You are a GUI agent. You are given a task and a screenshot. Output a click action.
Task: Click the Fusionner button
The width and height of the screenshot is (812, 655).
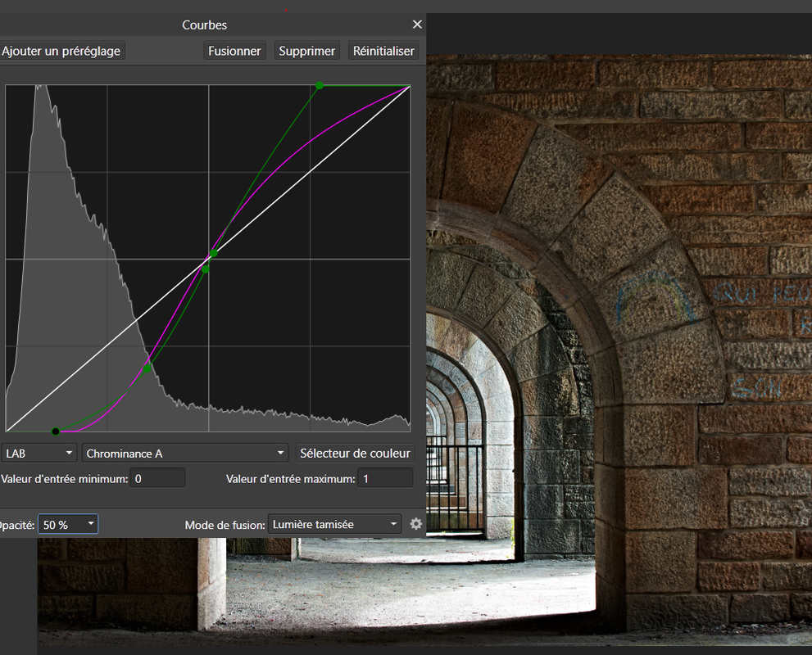(x=234, y=51)
